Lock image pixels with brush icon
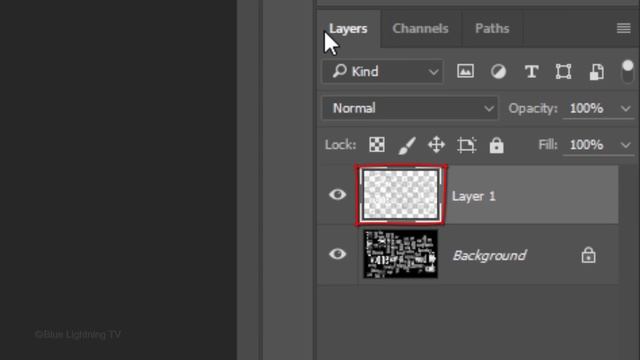 [x=407, y=145]
